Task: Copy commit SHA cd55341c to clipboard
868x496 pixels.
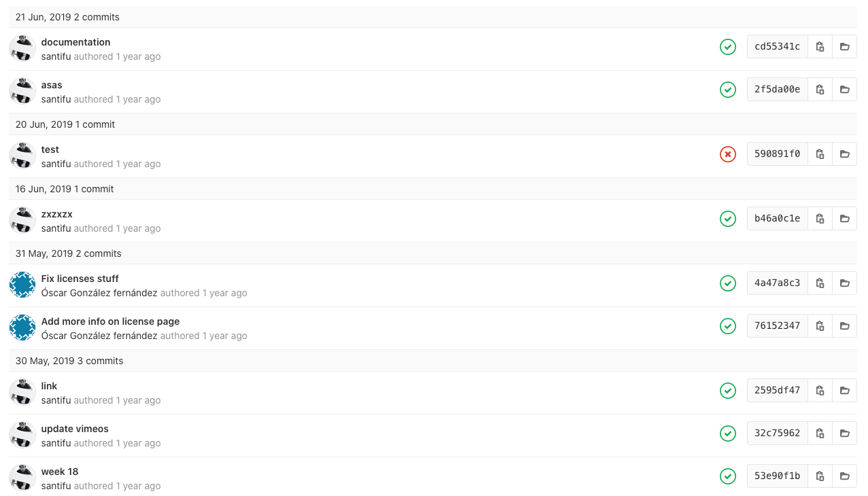Action: pyautogui.click(x=820, y=47)
